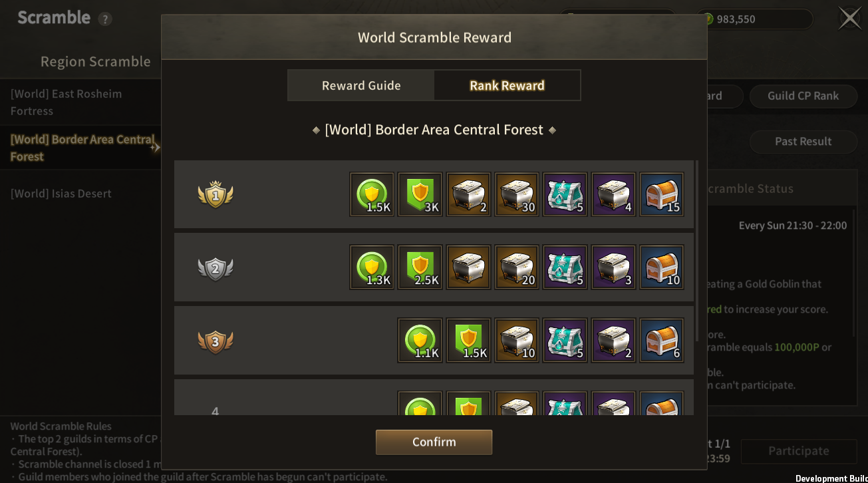Tap rank 1 orange treasure chest quantity 15
Screen dimensions: 868x483
coord(662,194)
